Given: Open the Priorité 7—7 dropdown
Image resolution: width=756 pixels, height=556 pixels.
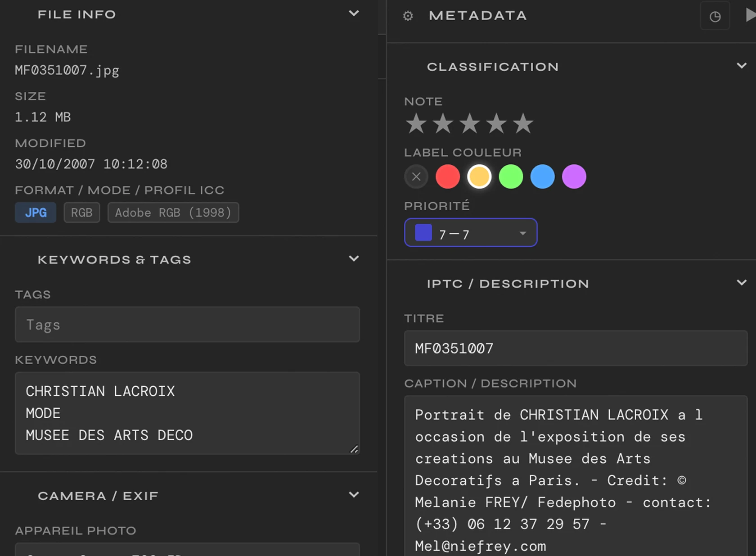Looking at the screenshot, I should pyautogui.click(x=471, y=233).
